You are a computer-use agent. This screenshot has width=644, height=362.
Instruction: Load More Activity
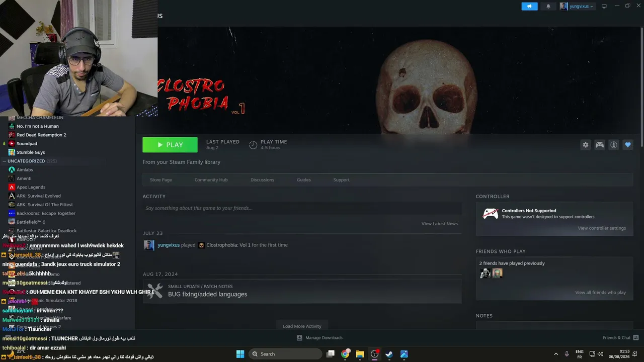[302, 326]
